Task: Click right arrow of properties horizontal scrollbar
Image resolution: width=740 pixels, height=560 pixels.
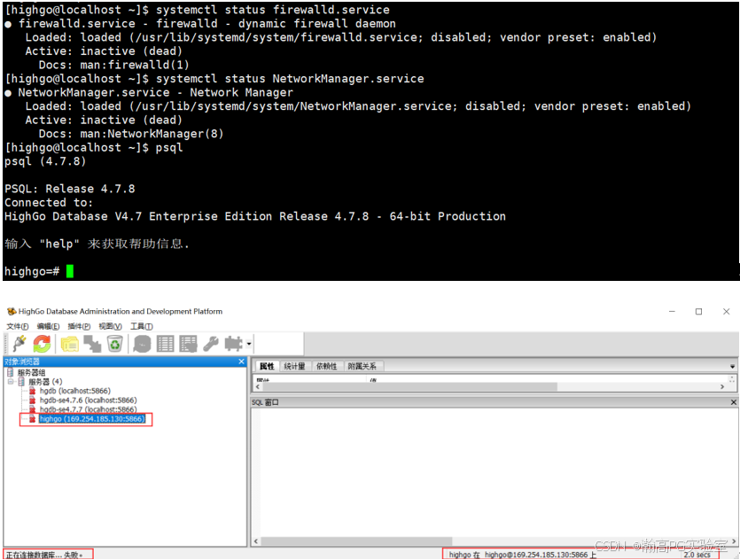Action: (x=722, y=387)
